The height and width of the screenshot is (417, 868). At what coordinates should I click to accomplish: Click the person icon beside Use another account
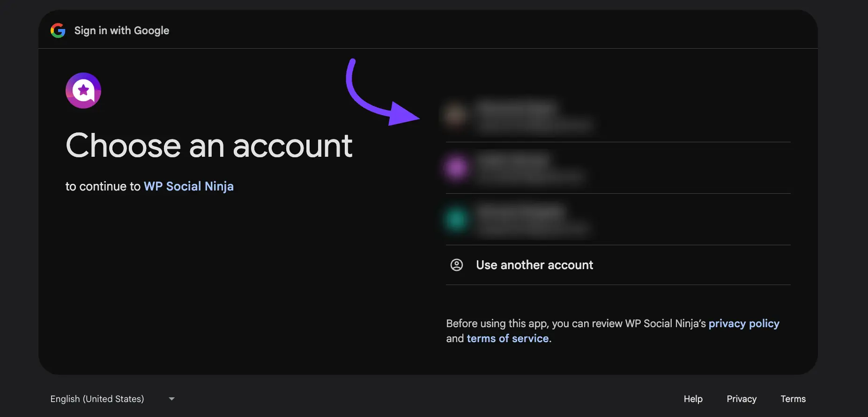[x=457, y=265]
